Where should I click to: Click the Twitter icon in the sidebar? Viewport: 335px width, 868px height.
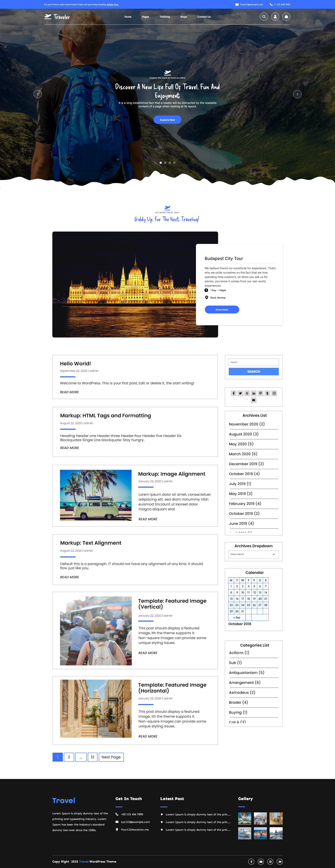click(x=240, y=393)
